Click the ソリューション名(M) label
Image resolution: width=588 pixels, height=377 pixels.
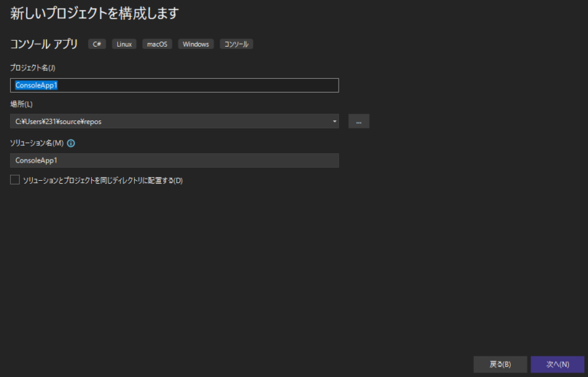pyautogui.click(x=36, y=143)
